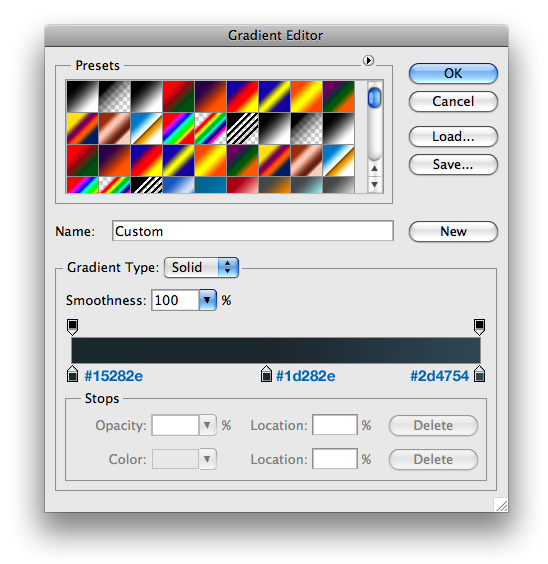Click the Smoothness 100 input field
The image size is (548, 564).
point(175,300)
